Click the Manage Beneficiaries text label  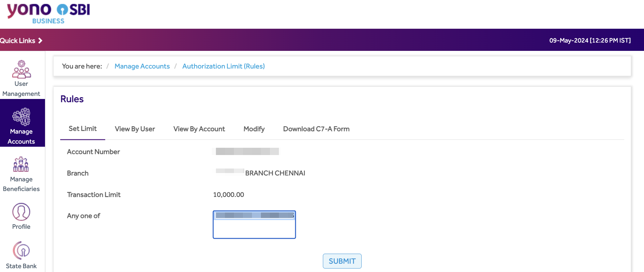[21, 184]
